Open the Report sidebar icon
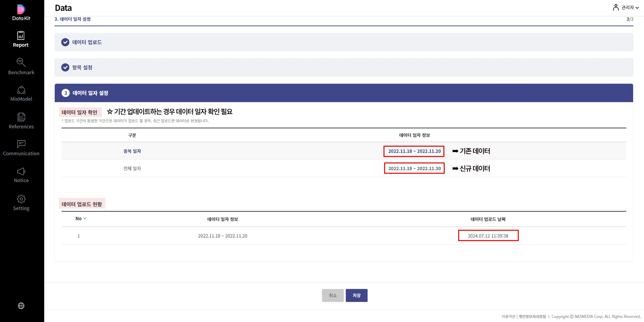This screenshot has width=644, height=322. pyautogui.click(x=21, y=35)
